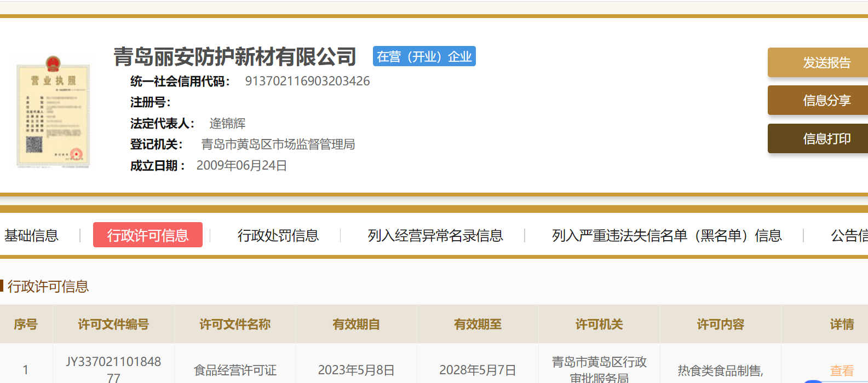
Task: Open the business license thumbnail image
Action: [53, 112]
